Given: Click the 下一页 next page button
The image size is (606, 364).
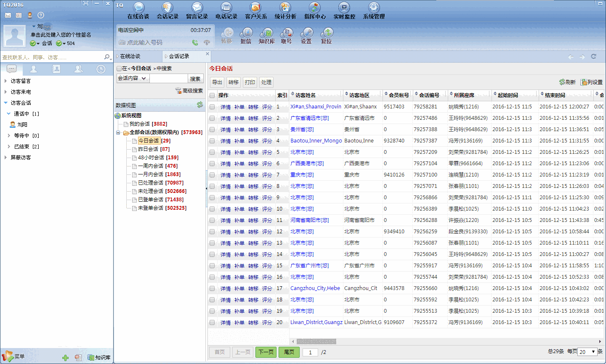Looking at the screenshot, I should click(266, 352).
